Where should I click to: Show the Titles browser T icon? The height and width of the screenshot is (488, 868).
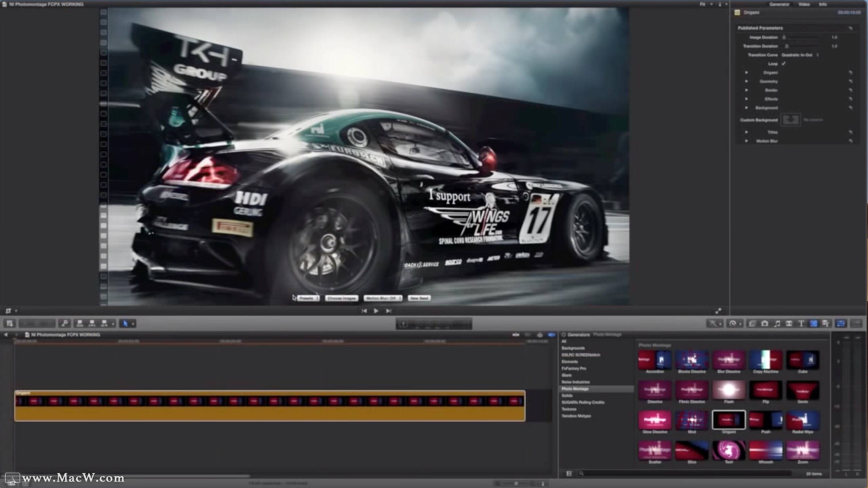(x=801, y=323)
